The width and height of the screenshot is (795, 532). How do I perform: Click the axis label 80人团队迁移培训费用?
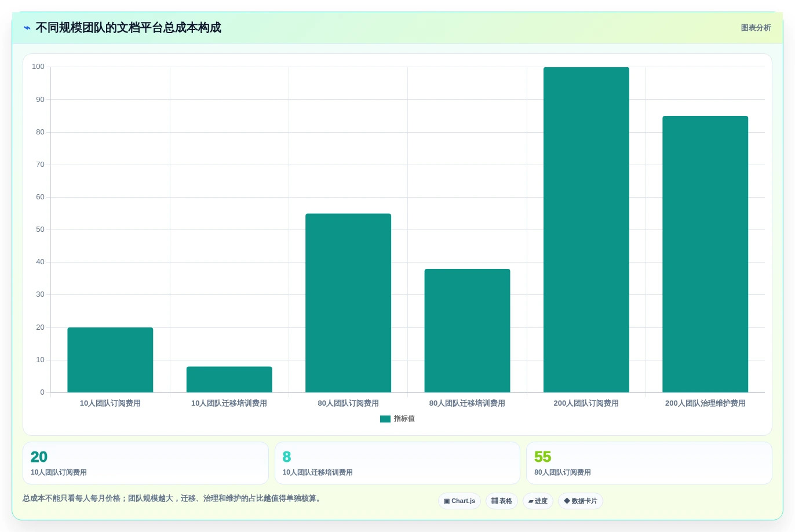click(467, 403)
